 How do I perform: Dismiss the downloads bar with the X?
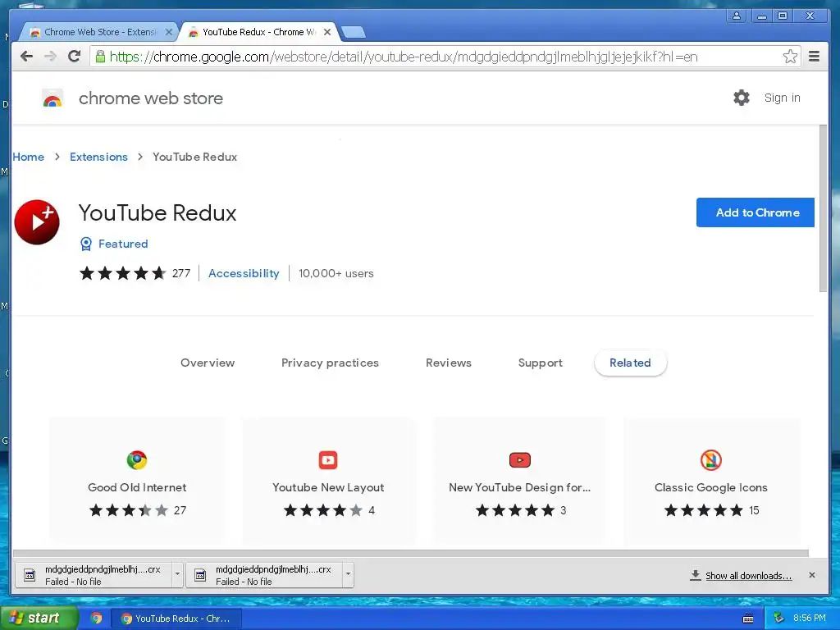click(812, 575)
